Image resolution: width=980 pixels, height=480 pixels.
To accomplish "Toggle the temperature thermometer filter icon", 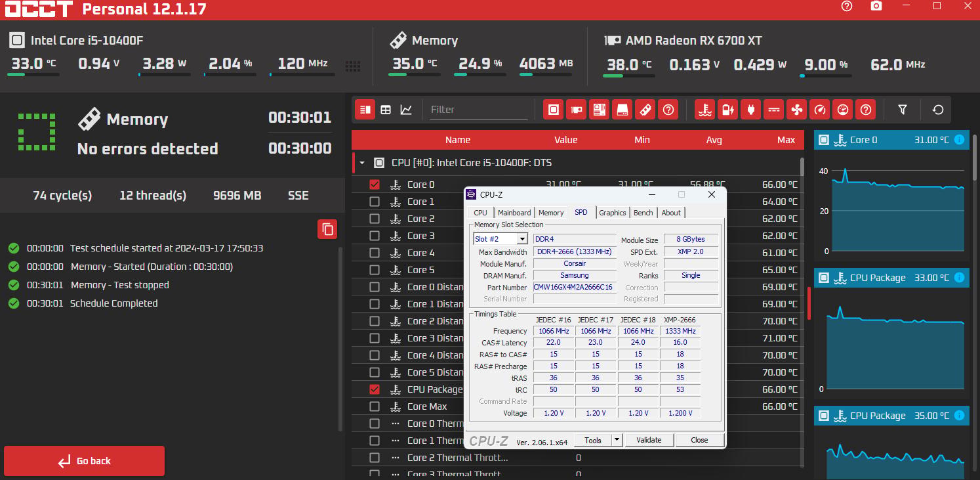I will coord(704,110).
